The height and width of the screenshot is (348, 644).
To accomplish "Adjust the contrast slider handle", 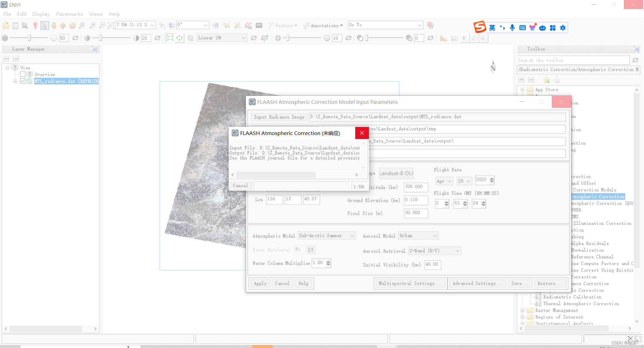I will 100,38.
